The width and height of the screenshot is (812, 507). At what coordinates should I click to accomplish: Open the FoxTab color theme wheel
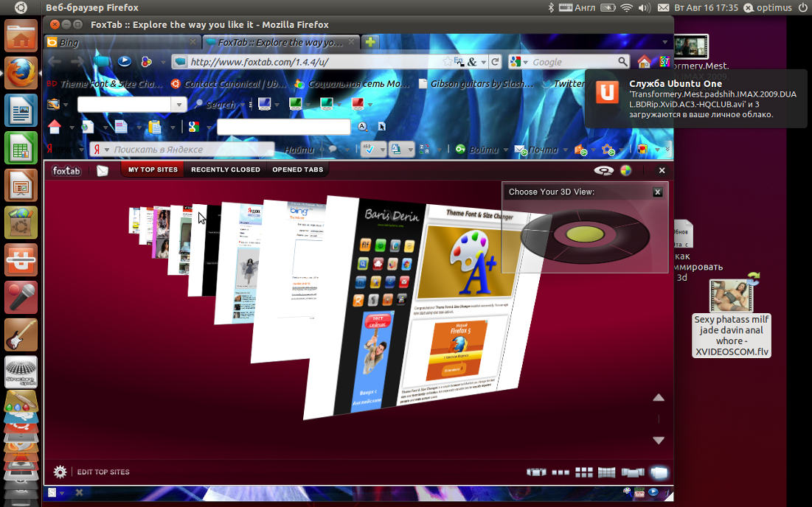(626, 170)
